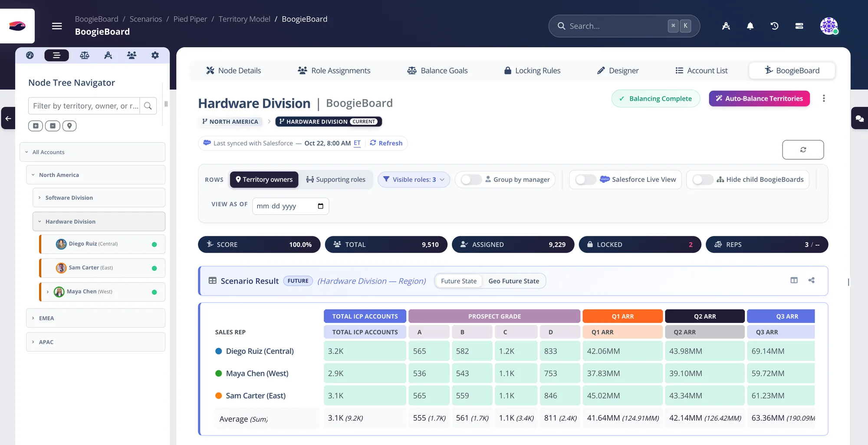Open the history clock icon
Image resolution: width=868 pixels, height=445 pixels.
click(x=774, y=26)
